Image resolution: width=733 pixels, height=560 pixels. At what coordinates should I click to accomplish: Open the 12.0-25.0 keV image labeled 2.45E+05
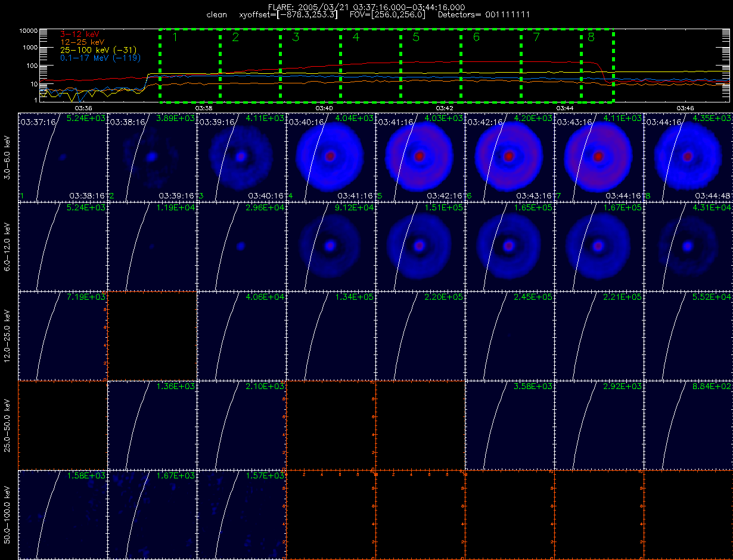pyautogui.click(x=510, y=335)
